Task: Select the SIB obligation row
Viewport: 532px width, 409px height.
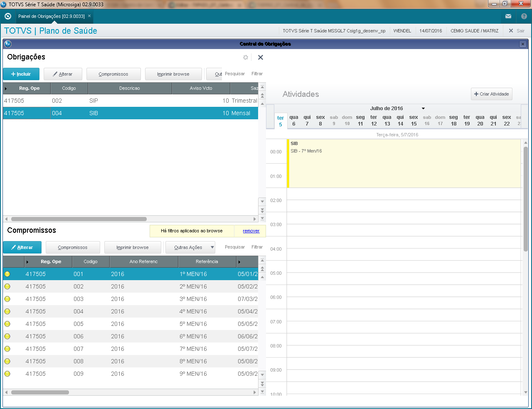Action: point(131,113)
